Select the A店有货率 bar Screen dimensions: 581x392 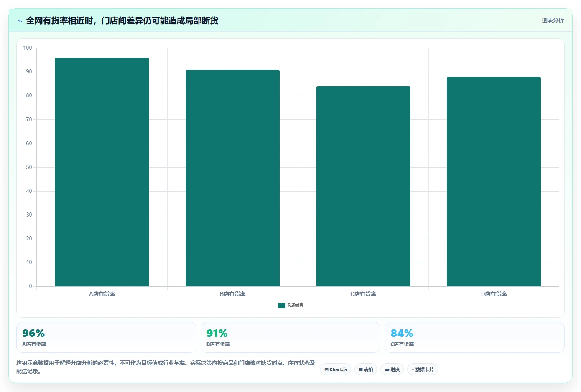(102, 172)
